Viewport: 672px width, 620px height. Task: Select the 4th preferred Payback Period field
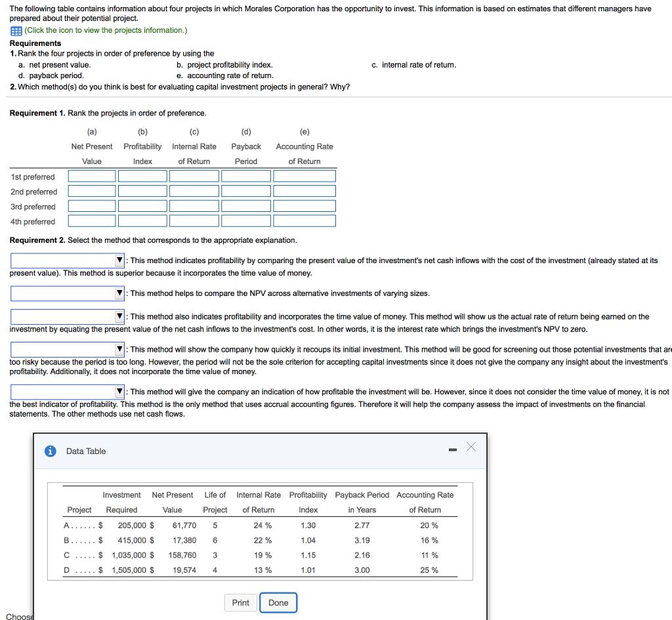[245, 220]
